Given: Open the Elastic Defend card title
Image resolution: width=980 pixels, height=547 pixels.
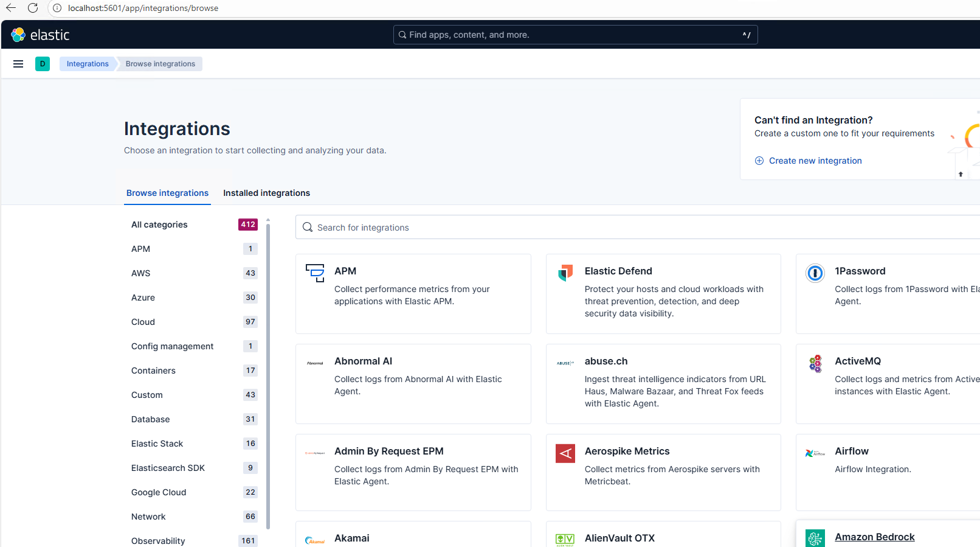Looking at the screenshot, I should (618, 271).
